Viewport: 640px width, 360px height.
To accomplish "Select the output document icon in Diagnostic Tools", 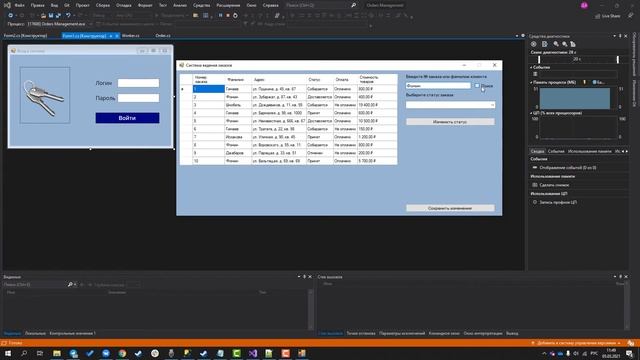I will (x=544, y=44).
